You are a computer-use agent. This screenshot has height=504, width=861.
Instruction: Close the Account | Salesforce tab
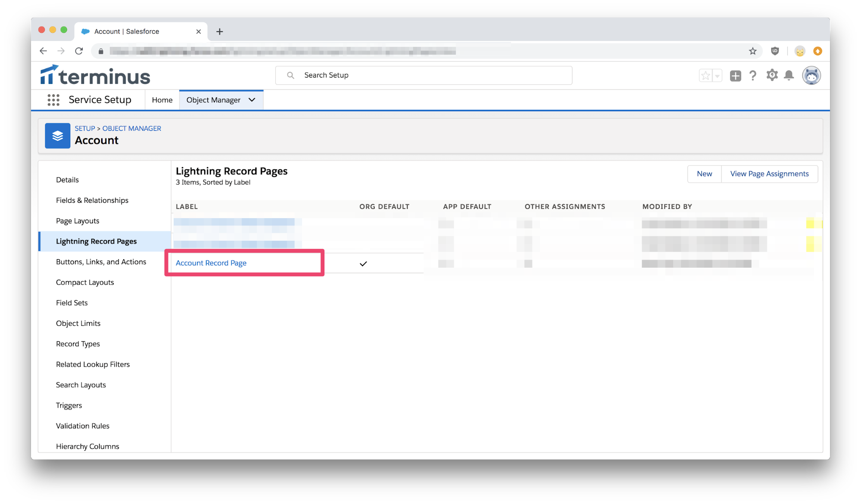(199, 31)
